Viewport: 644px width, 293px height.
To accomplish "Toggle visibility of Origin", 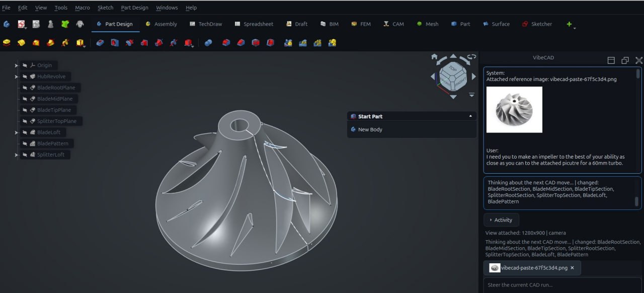I will pyautogui.click(x=25, y=65).
